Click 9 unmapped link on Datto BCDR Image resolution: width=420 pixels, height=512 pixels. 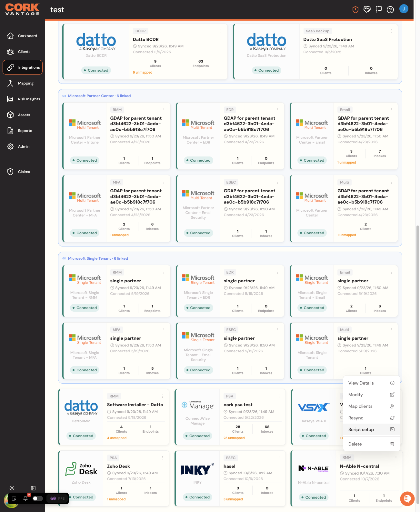(143, 73)
